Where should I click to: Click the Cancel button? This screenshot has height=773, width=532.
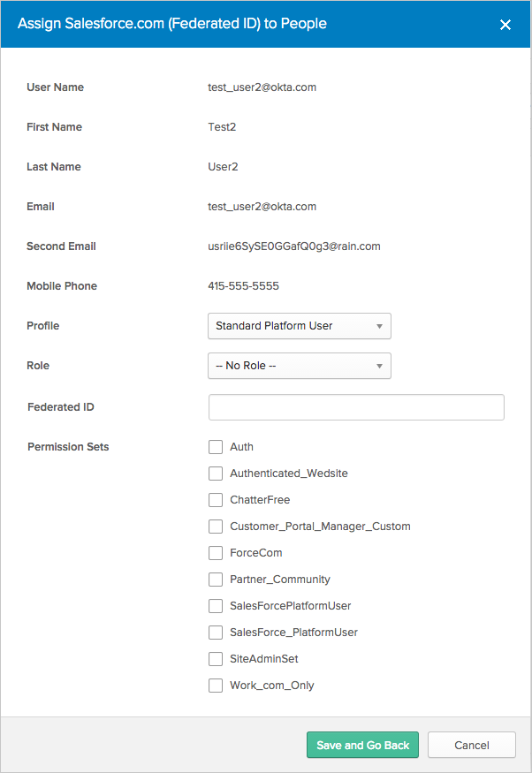click(x=471, y=745)
